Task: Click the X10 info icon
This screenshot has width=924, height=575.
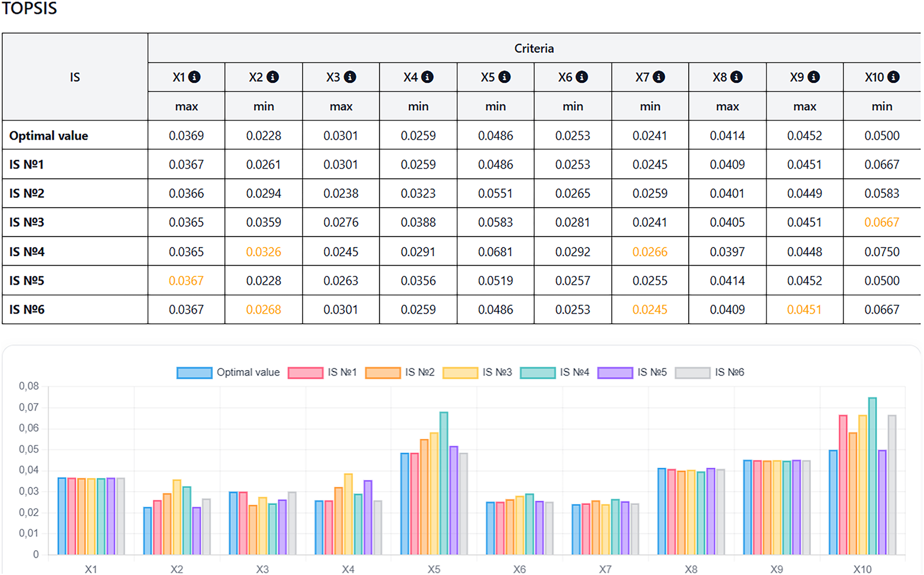Action: (893, 77)
